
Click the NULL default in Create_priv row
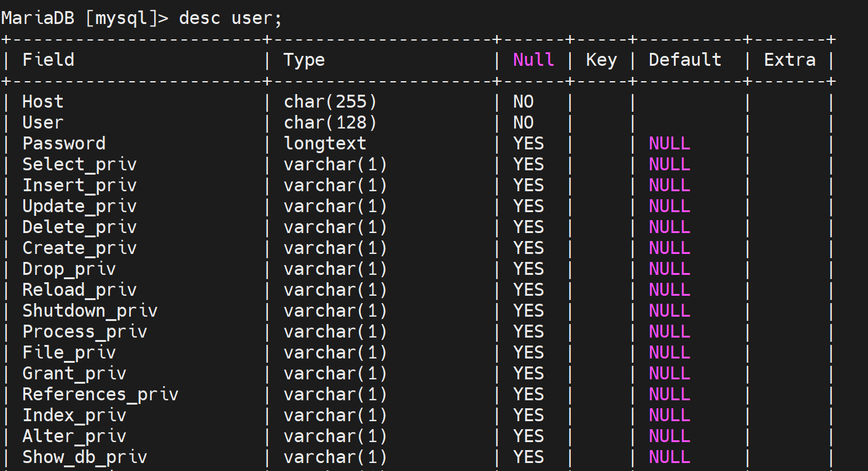pos(670,248)
